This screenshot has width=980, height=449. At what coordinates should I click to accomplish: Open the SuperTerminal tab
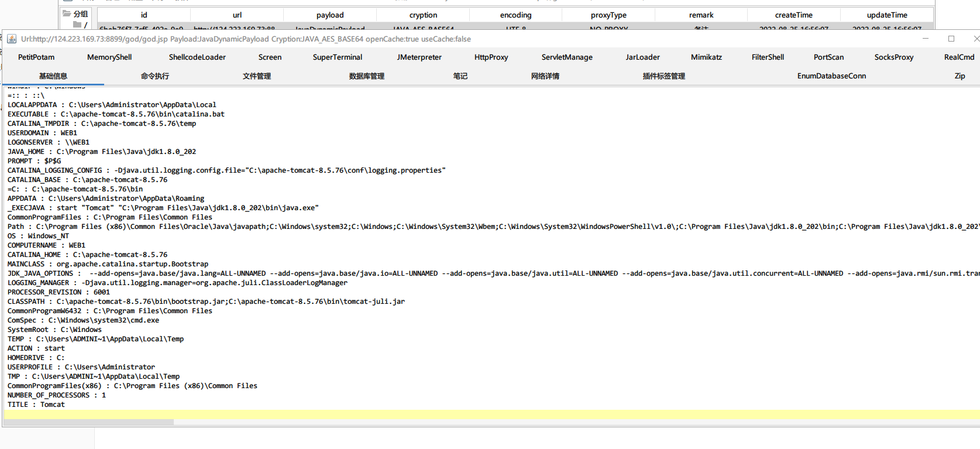[x=338, y=57]
